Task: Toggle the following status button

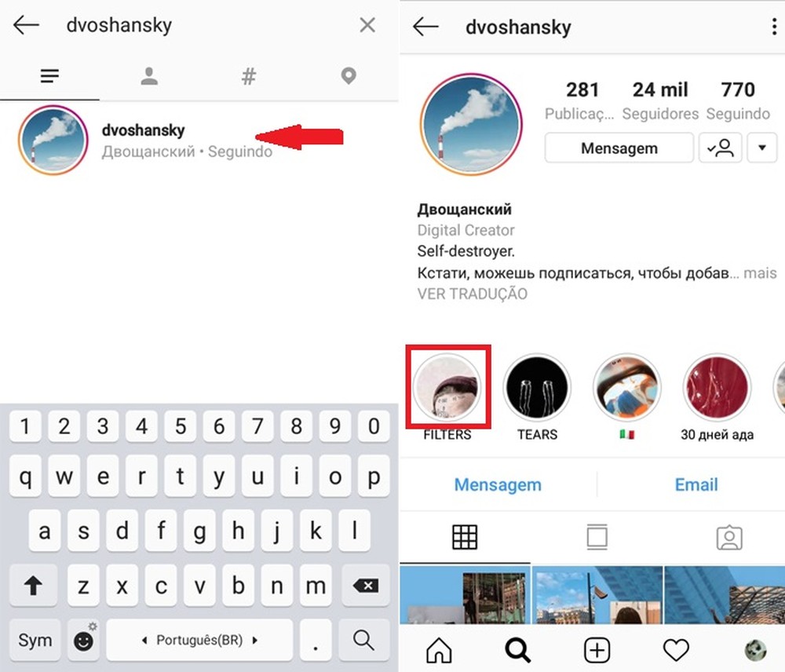Action: click(721, 148)
